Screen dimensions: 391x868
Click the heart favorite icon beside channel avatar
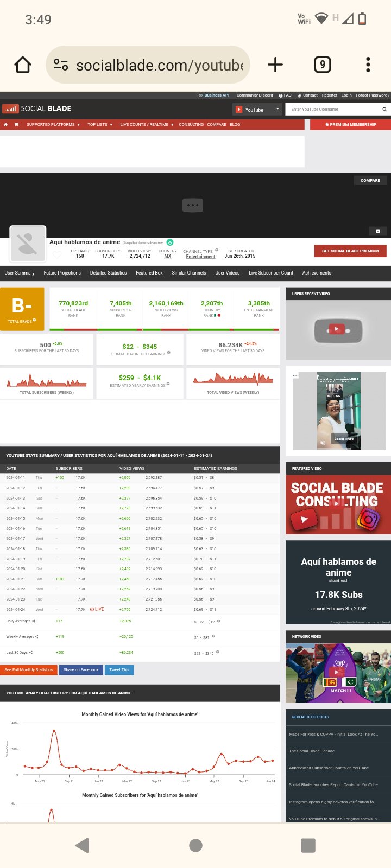coord(56,254)
